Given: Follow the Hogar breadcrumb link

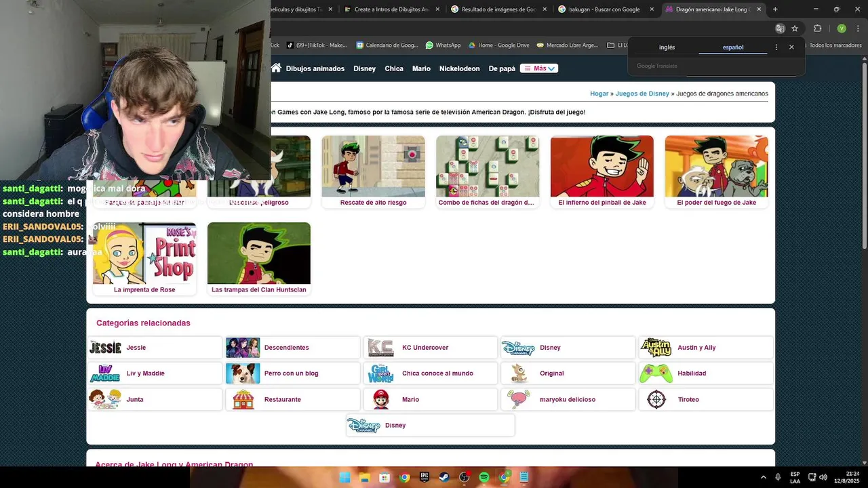Looking at the screenshot, I should 599,94.
